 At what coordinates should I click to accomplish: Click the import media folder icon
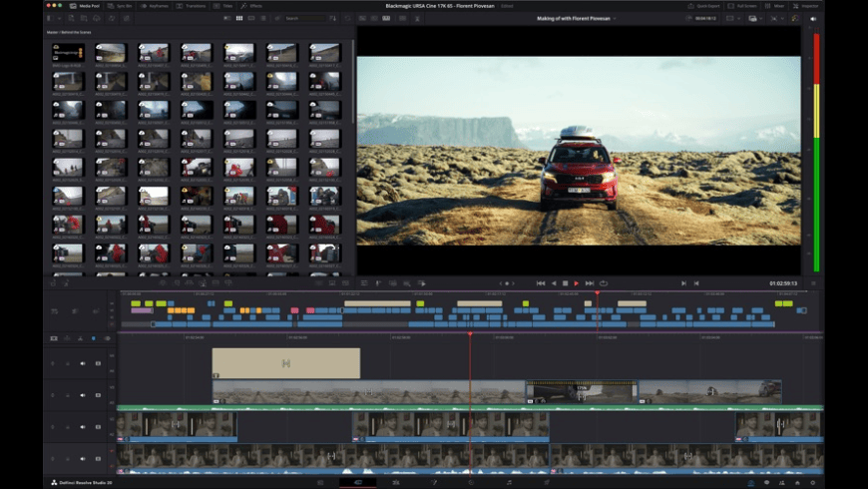click(x=84, y=18)
